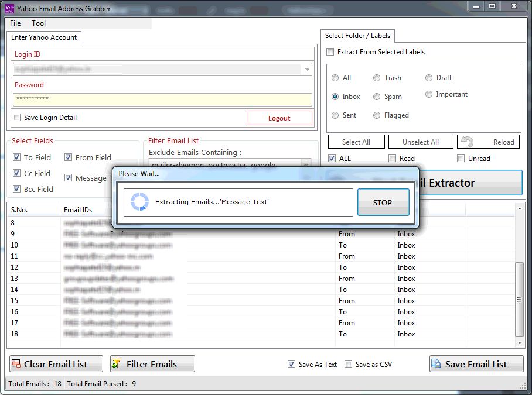Select the All folder radio button
The width and height of the screenshot is (532, 395).
[335, 78]
